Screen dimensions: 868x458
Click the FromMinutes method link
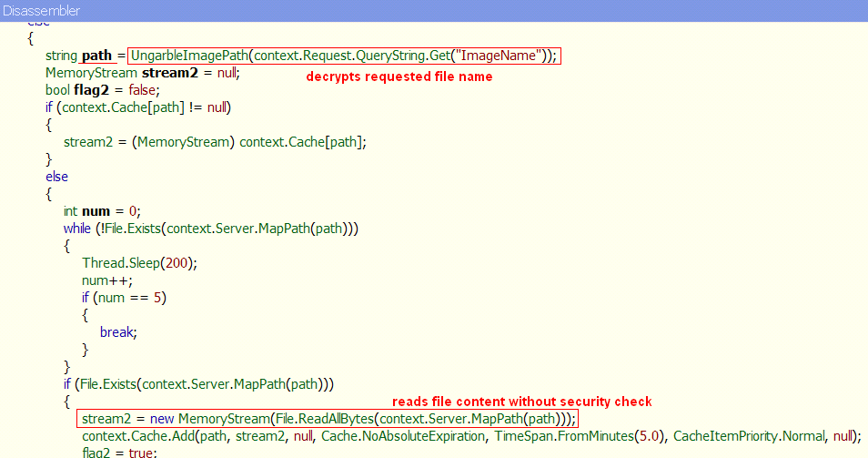tap(589, 435)
